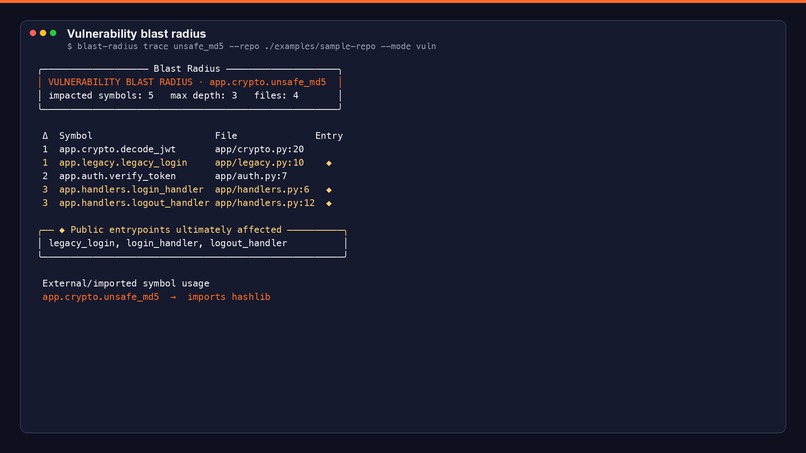The height and width of the screenshot is (453, 806).
Task: Click file path app/crypto.py:20
Action: 259,149
